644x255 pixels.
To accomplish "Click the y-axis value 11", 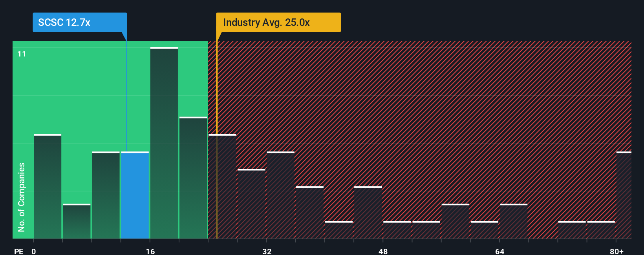I will tap(22, 54).
